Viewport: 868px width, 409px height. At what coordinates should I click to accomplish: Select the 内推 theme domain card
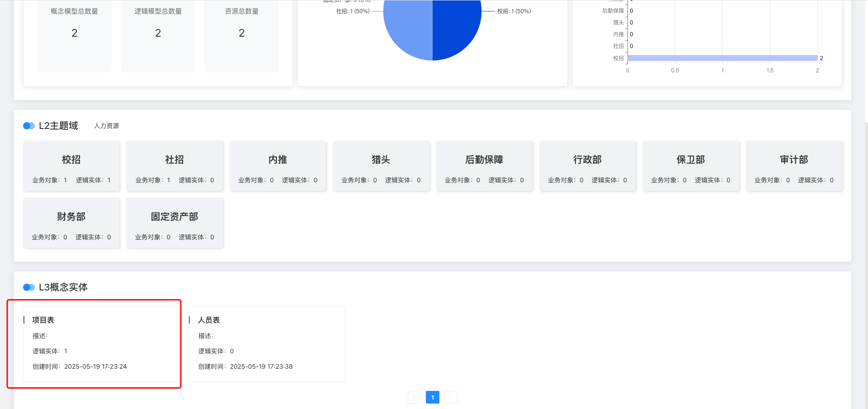coord(278,166)
